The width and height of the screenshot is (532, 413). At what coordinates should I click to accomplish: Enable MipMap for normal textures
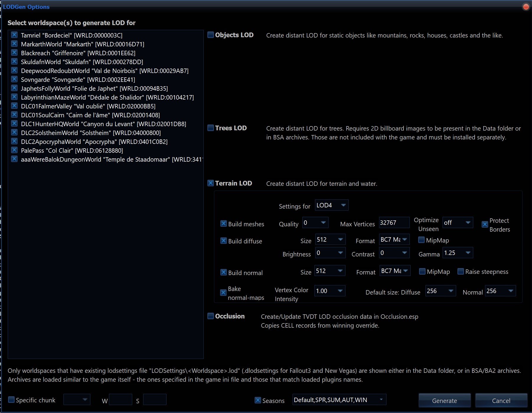[422, 271]
